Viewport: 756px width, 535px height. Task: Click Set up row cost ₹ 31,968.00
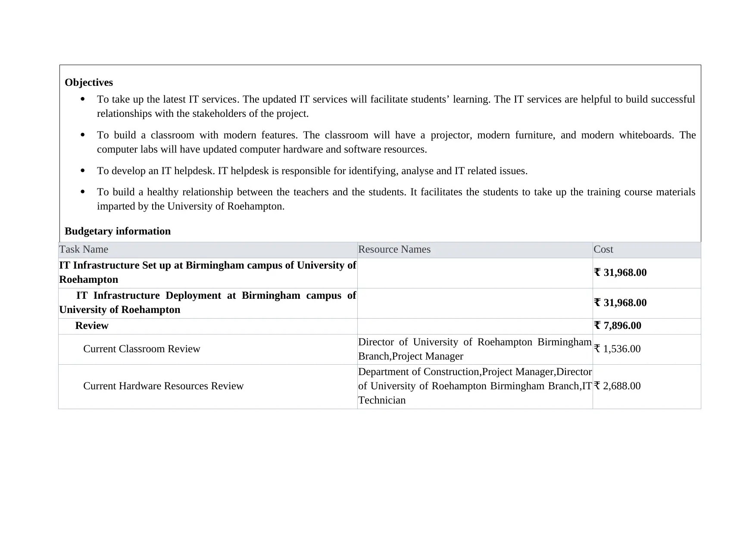click(x=620, y=272)
